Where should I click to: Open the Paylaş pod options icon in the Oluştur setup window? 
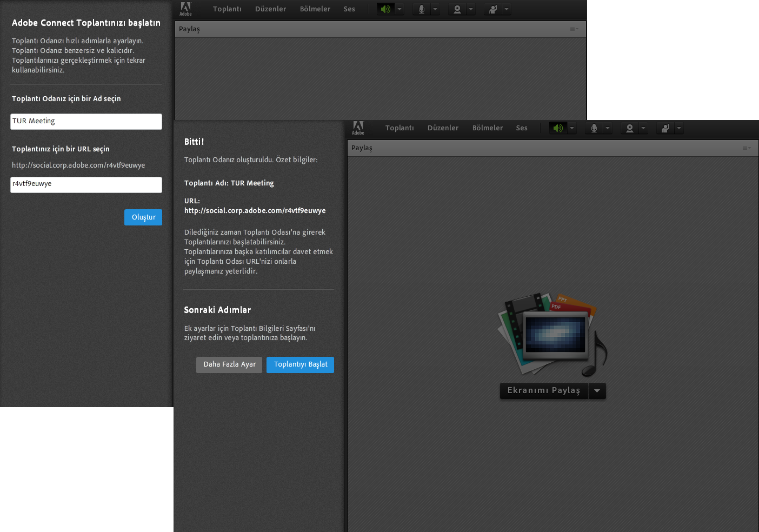pyautogui.click(x=574, y=29)
